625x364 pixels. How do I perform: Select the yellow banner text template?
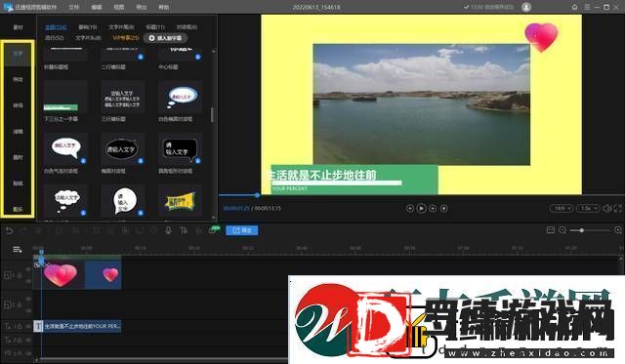click(x=180, y=201)
